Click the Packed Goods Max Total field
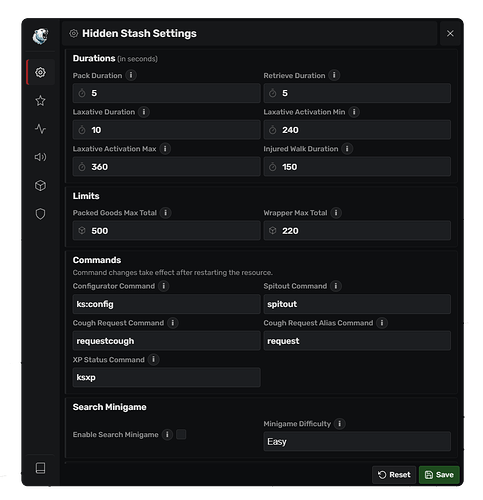 pos(166,231)
